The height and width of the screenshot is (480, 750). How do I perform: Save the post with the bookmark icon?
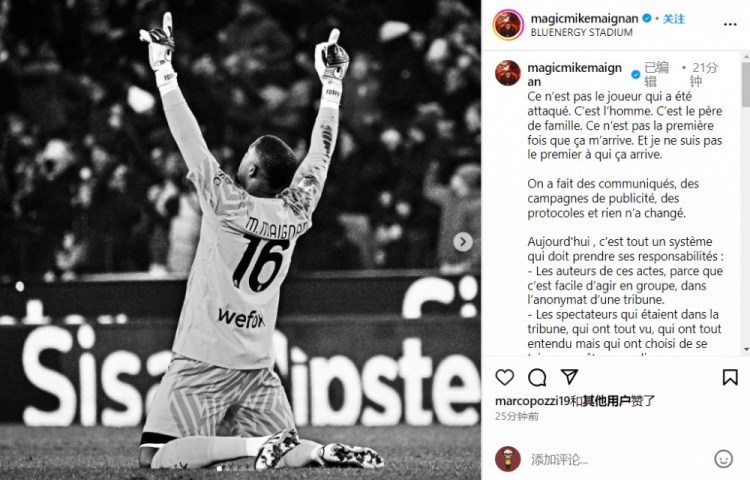click(x=730, y=377)
